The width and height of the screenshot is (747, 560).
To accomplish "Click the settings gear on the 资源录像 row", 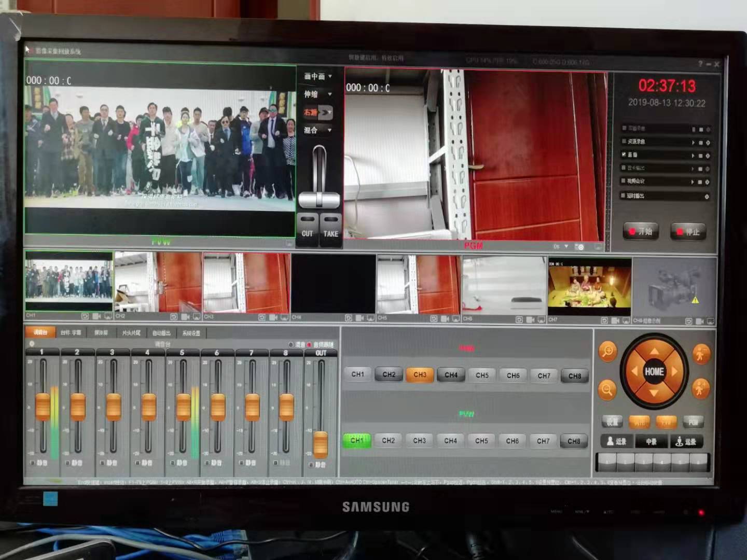I will pos(708,143).
